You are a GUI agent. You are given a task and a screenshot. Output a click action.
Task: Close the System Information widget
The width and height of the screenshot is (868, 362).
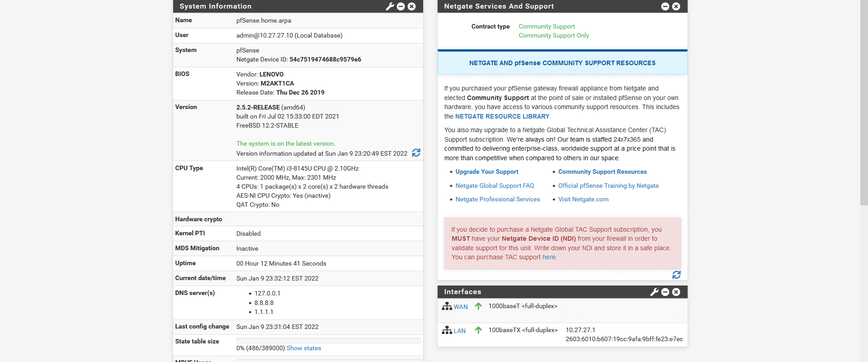pyautogui.click(x=411, y=6)
